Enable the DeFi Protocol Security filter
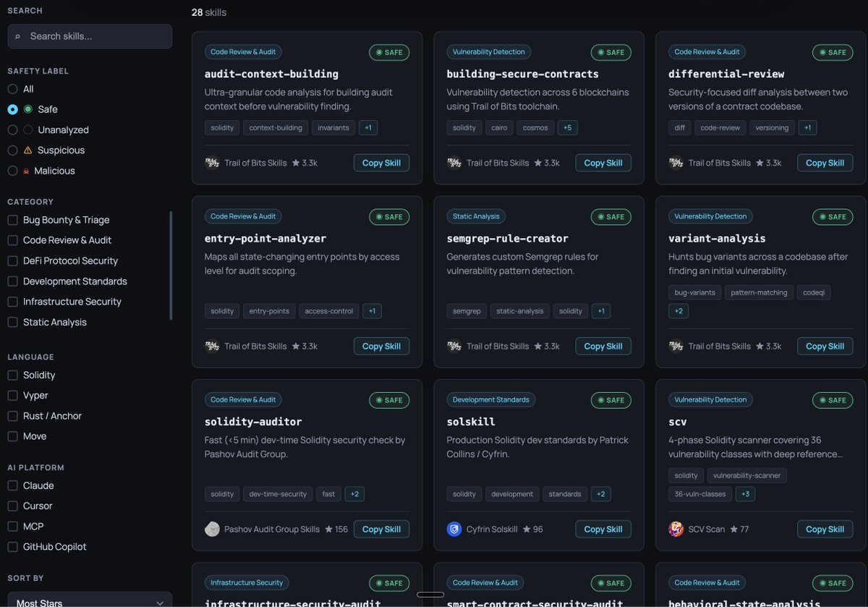Image resolution: width=868 pixels, height=607 pixels. pos(12,260)
